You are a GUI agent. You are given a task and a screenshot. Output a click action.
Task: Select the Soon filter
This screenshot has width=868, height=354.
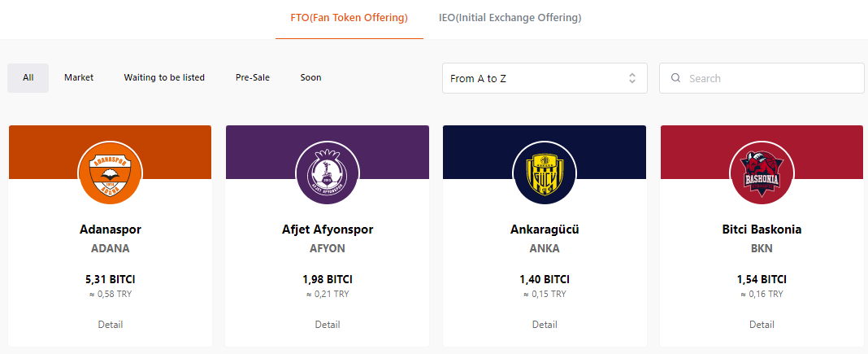click(x=310, y=77)
